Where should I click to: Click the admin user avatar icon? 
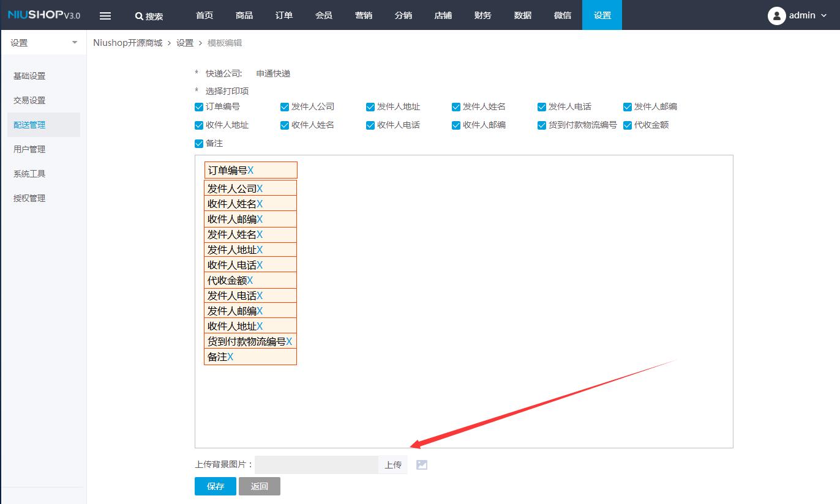pyautogui.click(x=776, y=15)
